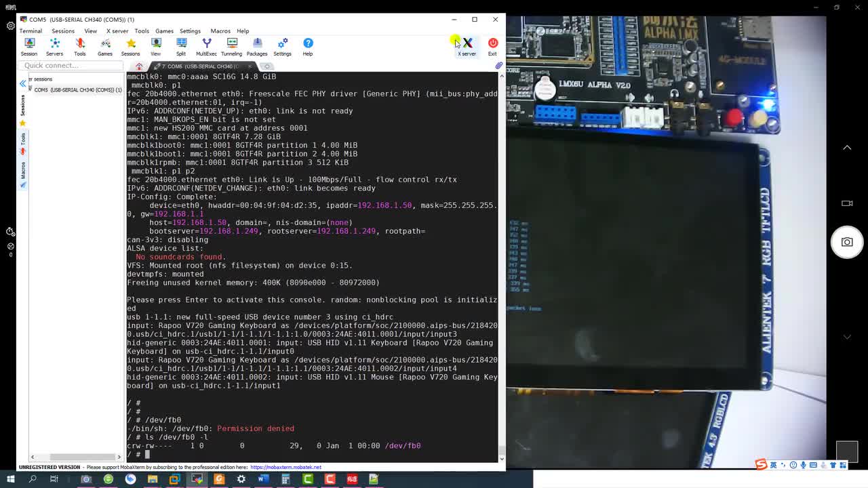
Task: Click the paperclip attach icon
Action: [499, 66]
